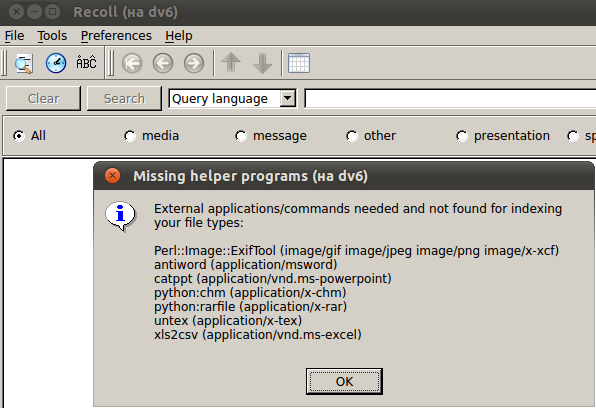
Task: Click the Recoll main window title bar
Action: tap(298, 12)
